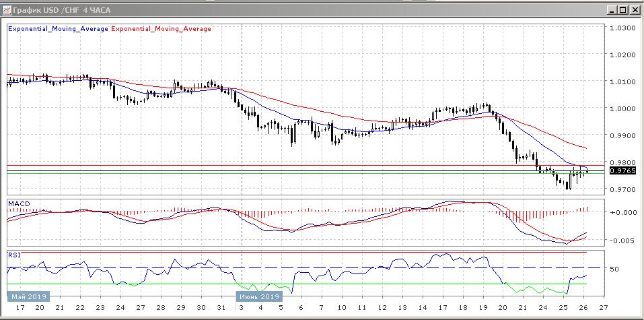Select the blue Exponential_Moving_Average legend label
This screenshot has width=644, height=320.
click(57, 29)
